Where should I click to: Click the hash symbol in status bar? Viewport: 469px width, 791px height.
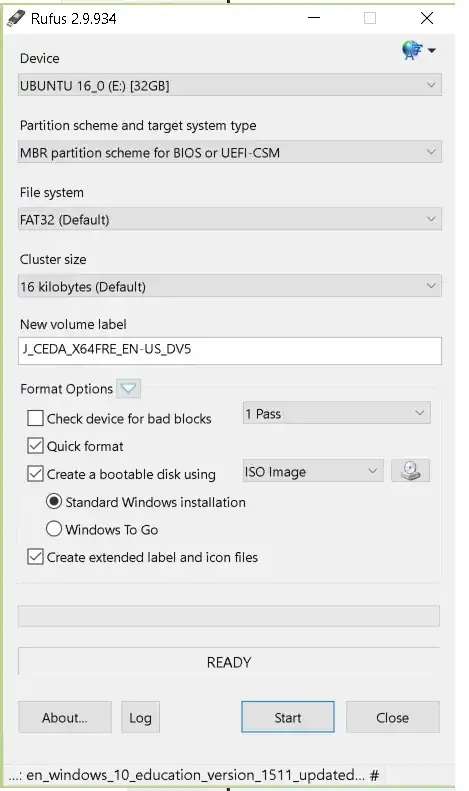(374, 775)
